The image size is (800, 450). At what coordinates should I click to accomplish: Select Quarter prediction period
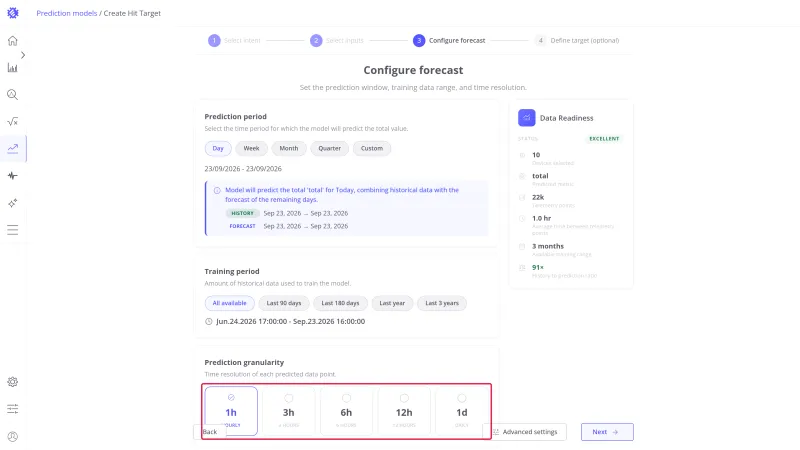pyautogui.click(x=330, y=148)
